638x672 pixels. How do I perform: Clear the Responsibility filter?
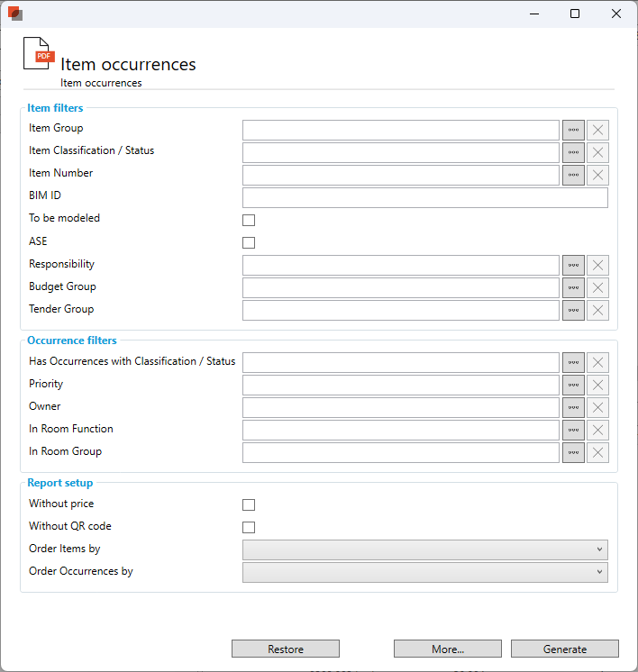pos(597,265)
